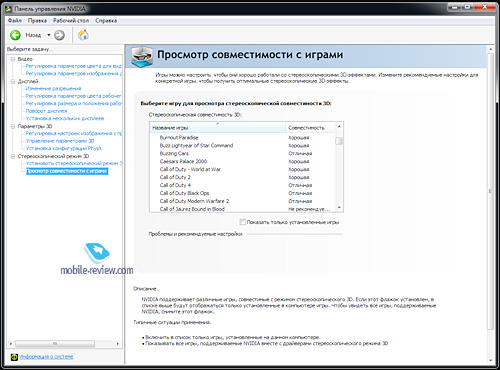Open 'Управление параметрами 3D' task

coord(60,141)
